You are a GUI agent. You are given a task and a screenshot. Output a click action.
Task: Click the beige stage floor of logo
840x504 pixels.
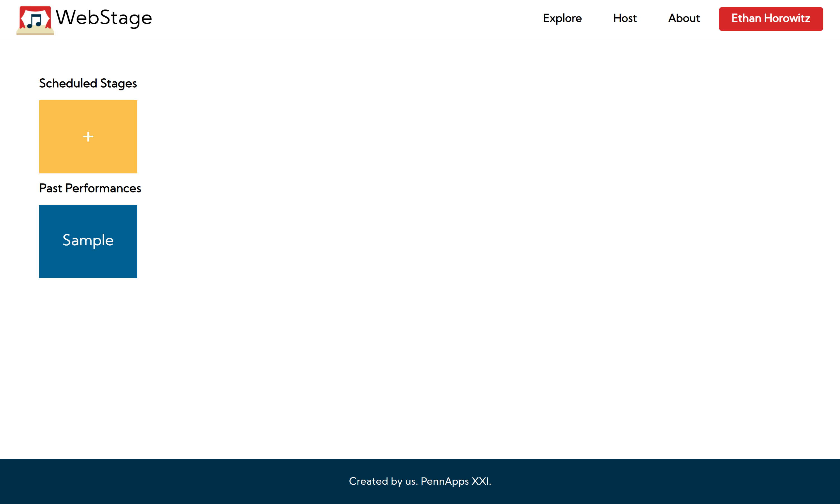tap(35, 32)
